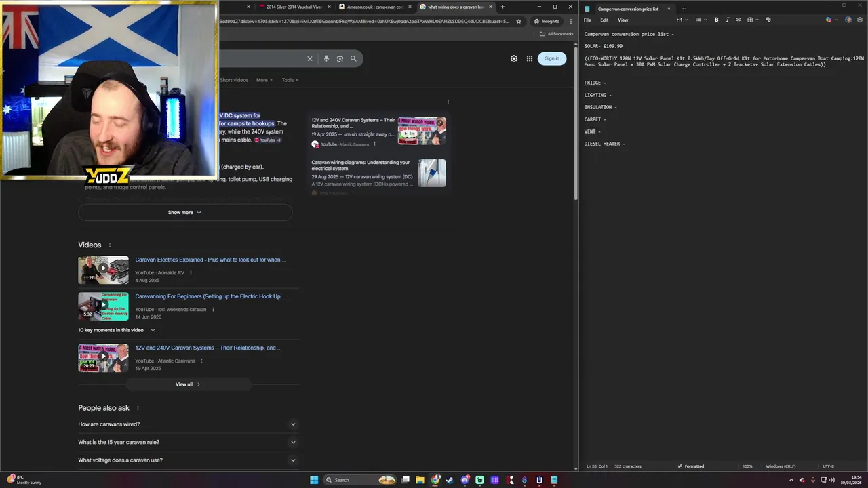The width and height of the screenshot is (868, 488).
Task: Open a new Chrome tab
Action: [502, 7]
